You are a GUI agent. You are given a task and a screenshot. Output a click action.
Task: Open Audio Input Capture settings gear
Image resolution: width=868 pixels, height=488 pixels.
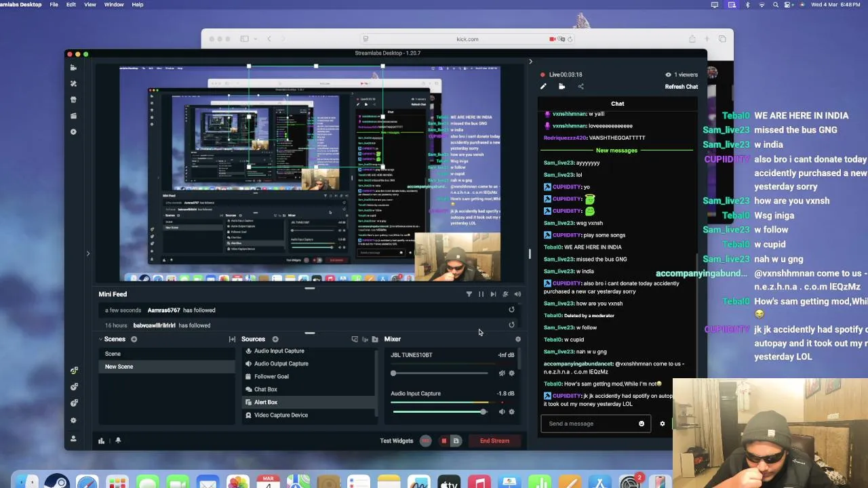(511, 411)
